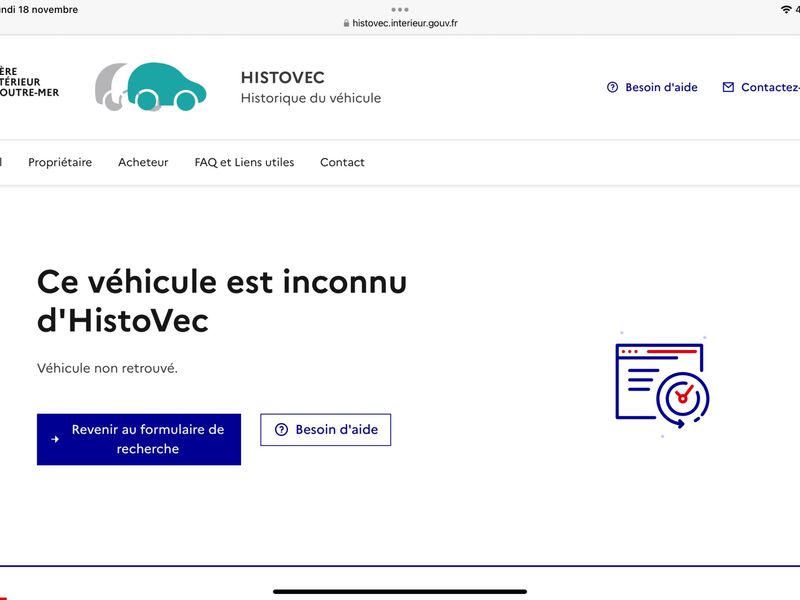Tap the lock icon in address bar
The image size is (800, 600).
(x=346, y=23)
